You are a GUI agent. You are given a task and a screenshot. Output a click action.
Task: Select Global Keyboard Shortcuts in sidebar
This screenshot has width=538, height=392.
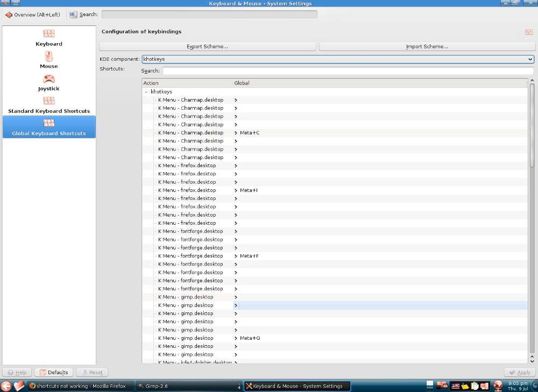pos(49,127)
